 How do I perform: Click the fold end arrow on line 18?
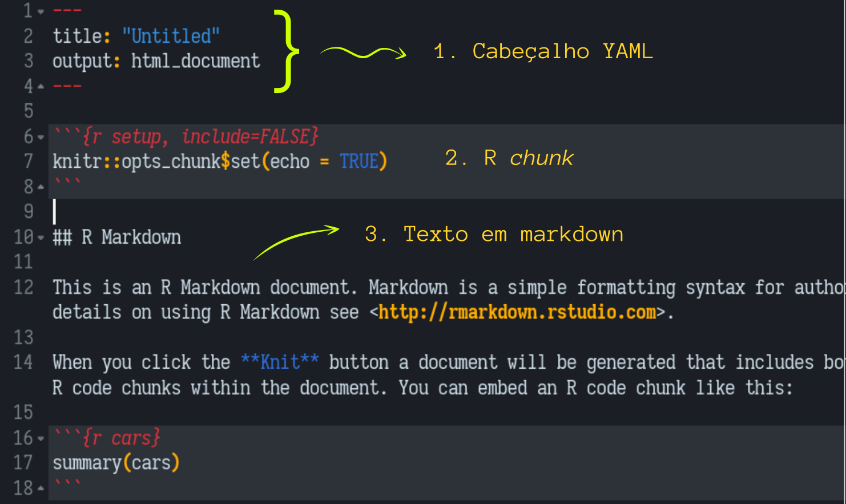[x=41, y=488]
